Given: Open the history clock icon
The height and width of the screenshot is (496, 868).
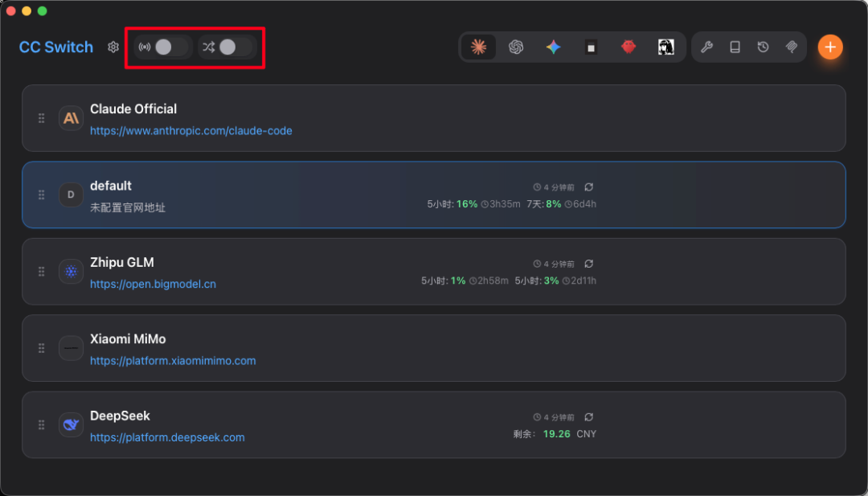Looking at the screenshot, I should pyautogui.click(x=763, y=47).
